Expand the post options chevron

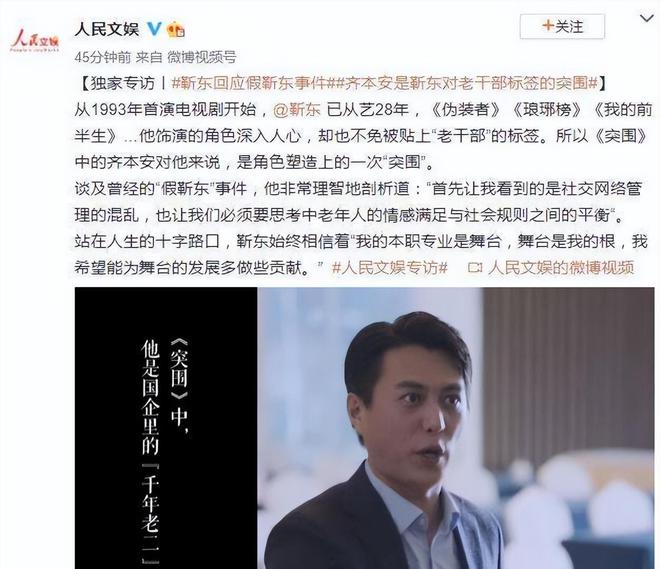(x=647, y=18)
